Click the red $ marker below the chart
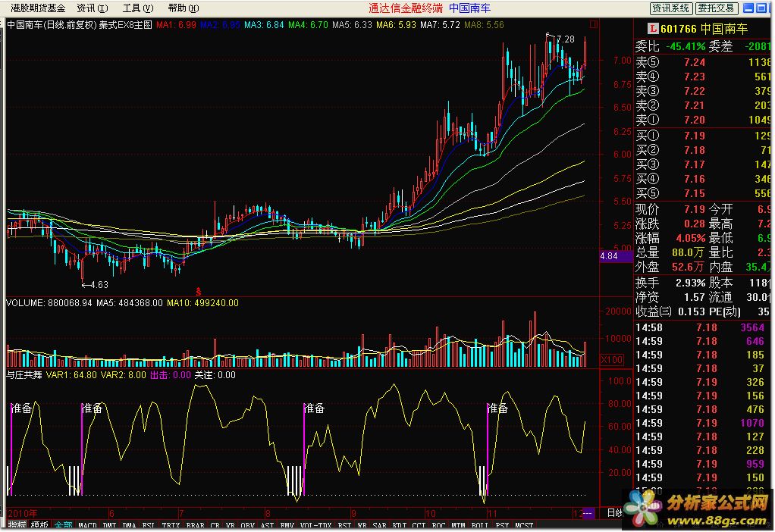The width and height of the screenshot is (775, 532). coord(198,291)
